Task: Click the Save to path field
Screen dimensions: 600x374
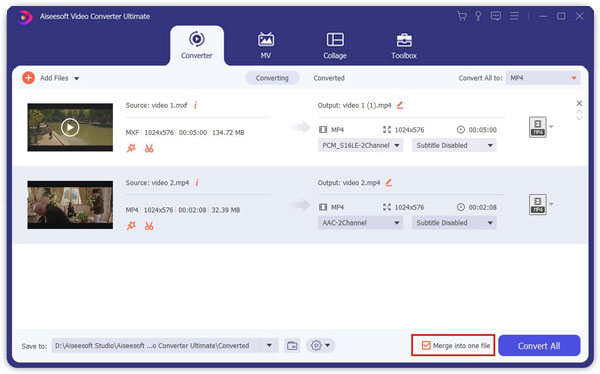Action: point(156,346)
